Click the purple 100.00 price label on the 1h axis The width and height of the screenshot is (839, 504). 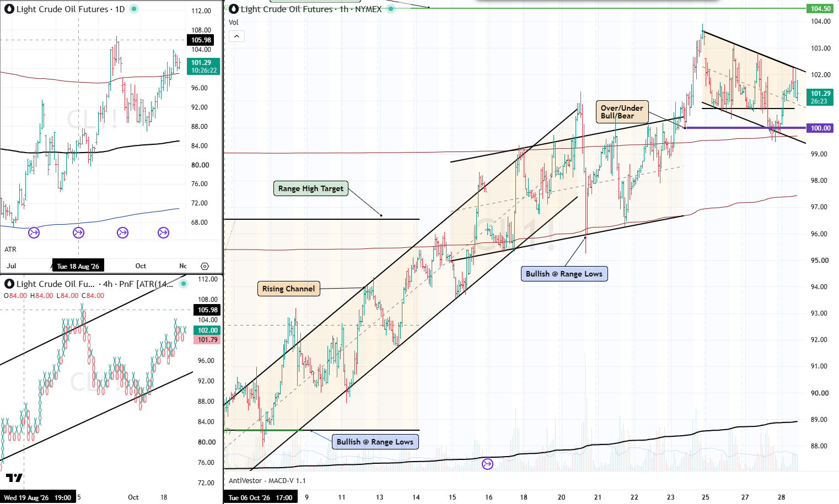820,128
